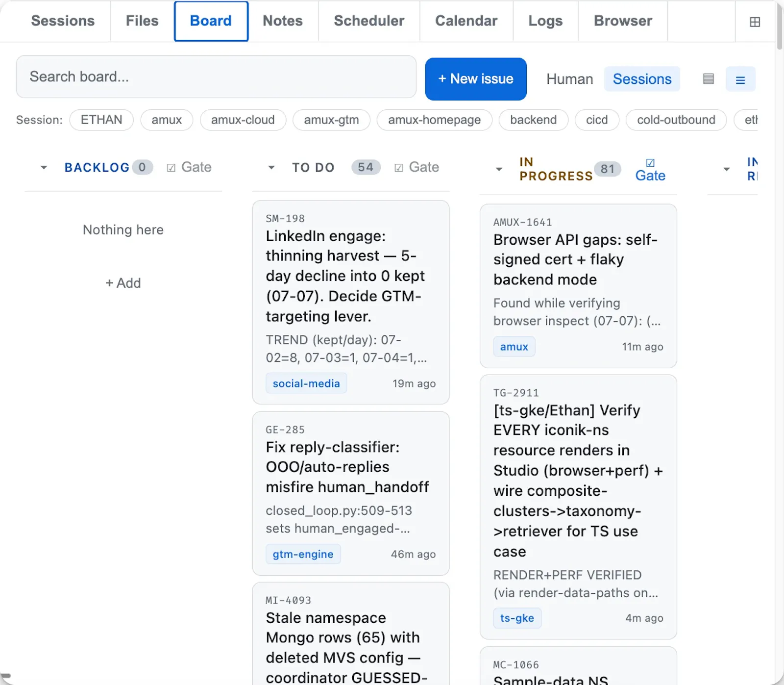
Task: Select the Human grouping toggle
Action: (x=570, y=79)
